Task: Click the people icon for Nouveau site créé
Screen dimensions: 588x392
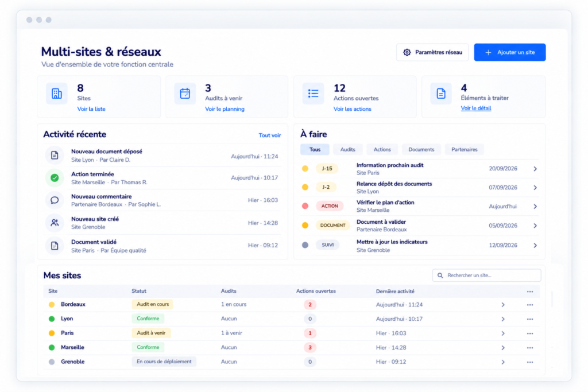Action: click(55, 223)
